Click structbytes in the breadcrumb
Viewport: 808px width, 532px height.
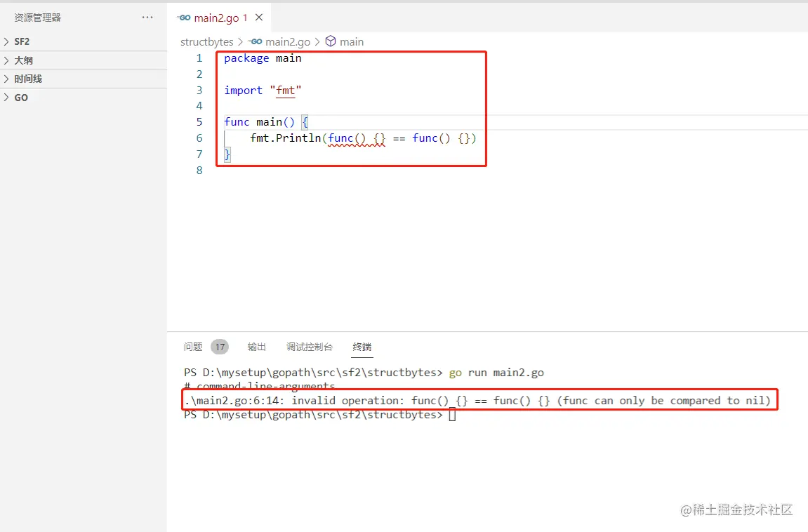coord(206,41)
